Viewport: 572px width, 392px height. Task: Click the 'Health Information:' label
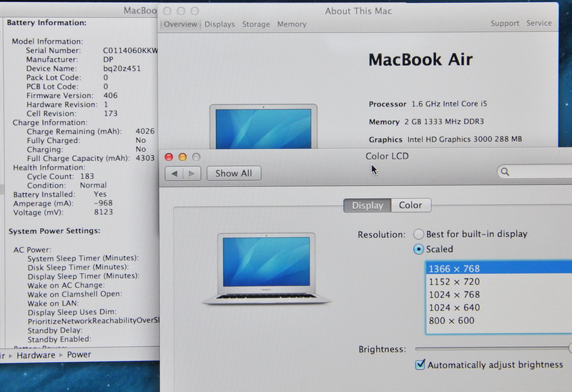pos(49,167)
